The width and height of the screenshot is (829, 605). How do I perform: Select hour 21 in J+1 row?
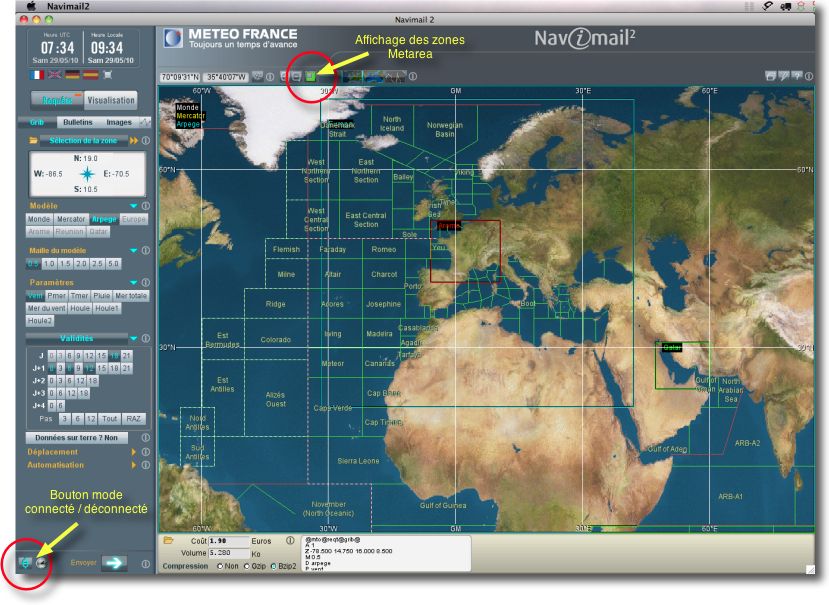[x=127, y=368]
